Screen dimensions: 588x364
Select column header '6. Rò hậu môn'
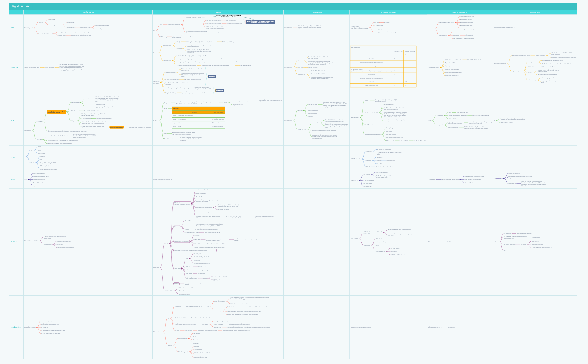click(535, 12)
